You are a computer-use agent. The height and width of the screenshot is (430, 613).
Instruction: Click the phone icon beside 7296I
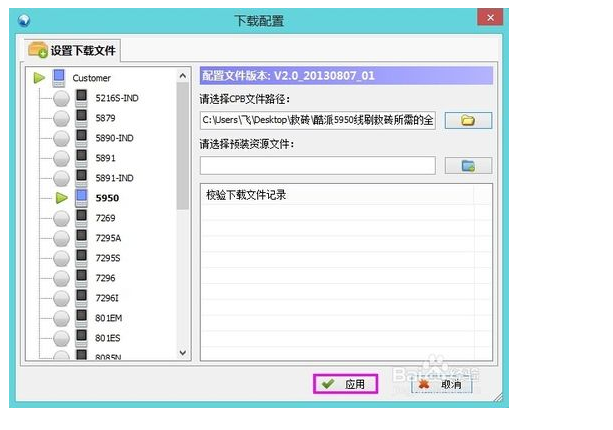click(81, 298)
